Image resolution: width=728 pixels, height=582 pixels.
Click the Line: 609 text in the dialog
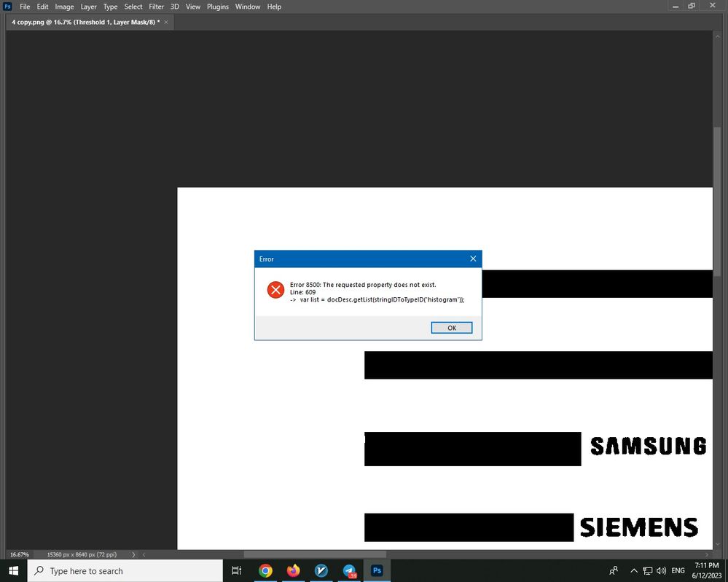(302, 292)
